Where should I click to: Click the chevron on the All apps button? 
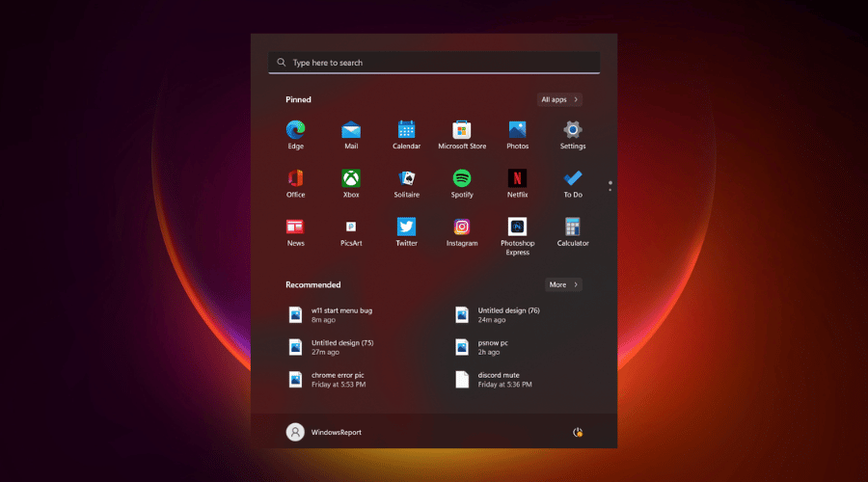tap(576, 99)
